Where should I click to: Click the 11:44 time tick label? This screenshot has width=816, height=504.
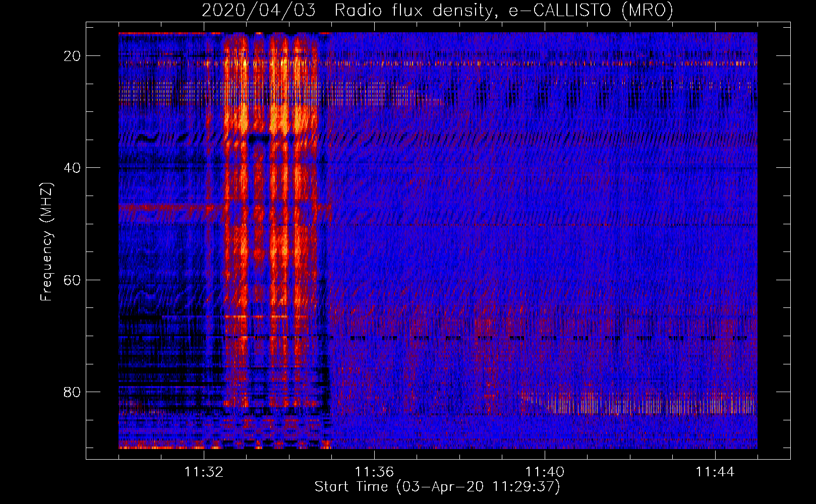point(715,472)
